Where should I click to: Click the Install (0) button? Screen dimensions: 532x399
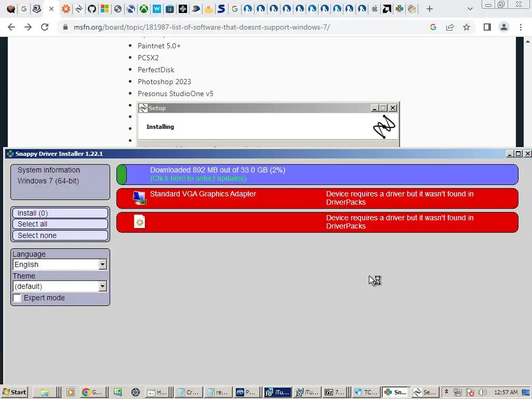(60, 213)
